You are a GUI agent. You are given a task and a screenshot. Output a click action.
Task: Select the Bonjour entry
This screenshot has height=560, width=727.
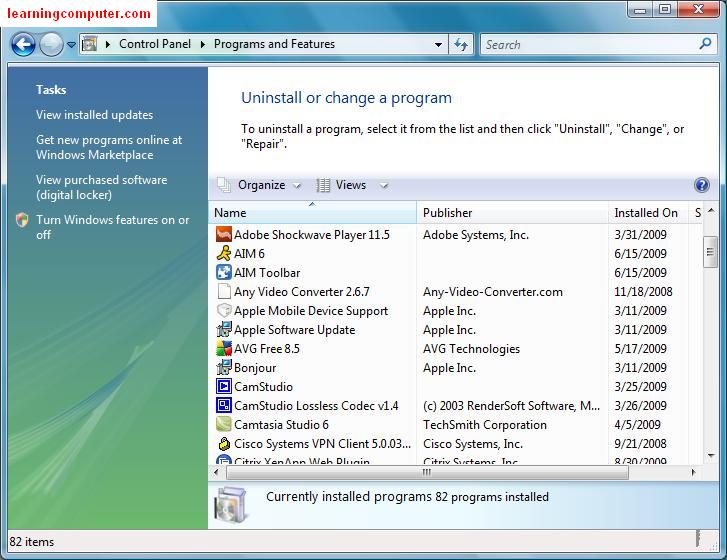pyautogui.click(x=255, y=368)
